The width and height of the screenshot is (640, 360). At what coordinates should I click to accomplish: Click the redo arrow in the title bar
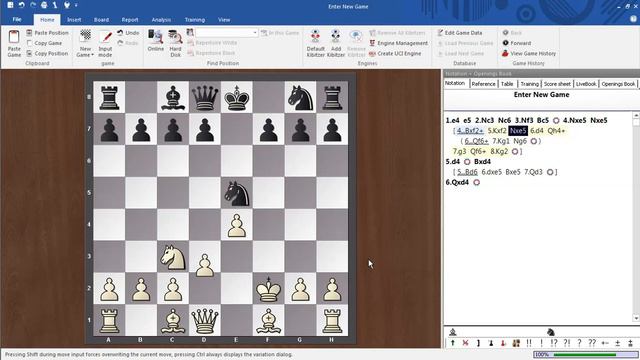coord(33,5)
